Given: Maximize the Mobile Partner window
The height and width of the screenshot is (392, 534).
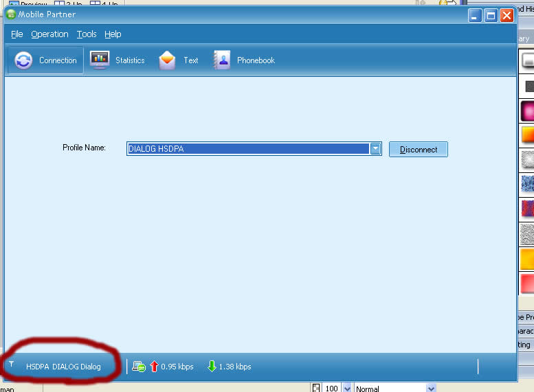Looking at the screenshot, I should tap(491, 15).
